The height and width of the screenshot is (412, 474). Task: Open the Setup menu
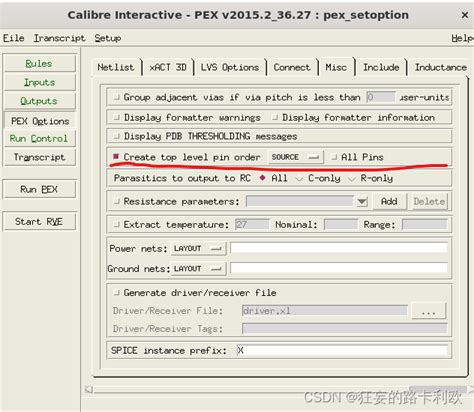(x=108, y=38)
